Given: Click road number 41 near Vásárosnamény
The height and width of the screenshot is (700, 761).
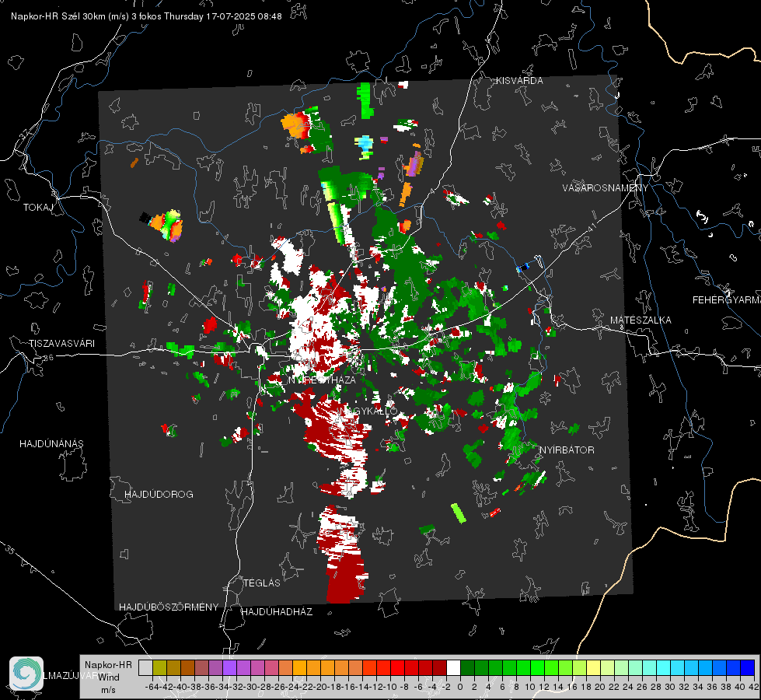Looking at the screenshot, I should [x=591, y=227].
